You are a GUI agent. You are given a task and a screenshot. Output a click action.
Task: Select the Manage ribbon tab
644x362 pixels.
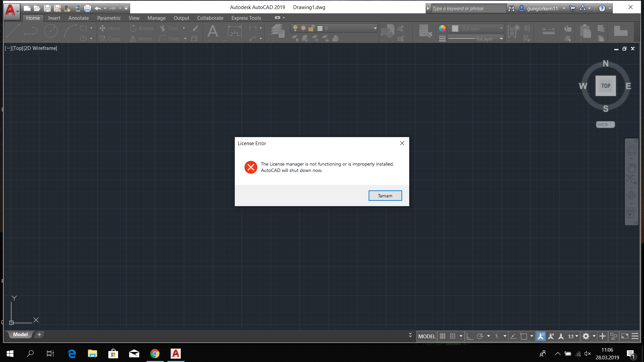[157, 18]
